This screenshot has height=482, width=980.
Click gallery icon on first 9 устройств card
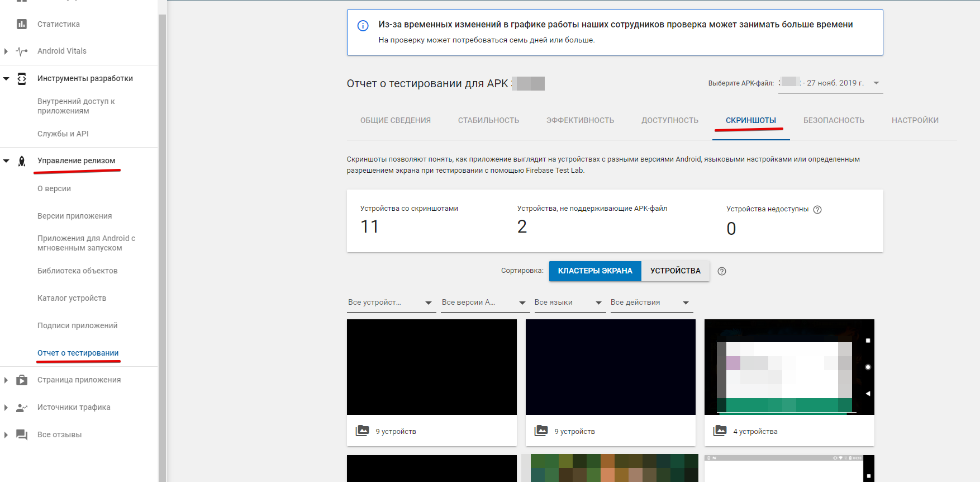click(x=362, y=431)
